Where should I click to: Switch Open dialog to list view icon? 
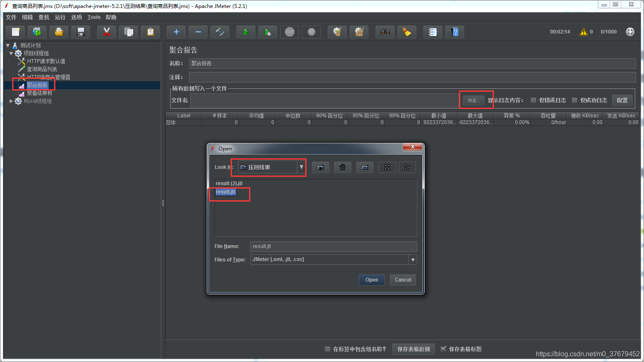[387, 167]
